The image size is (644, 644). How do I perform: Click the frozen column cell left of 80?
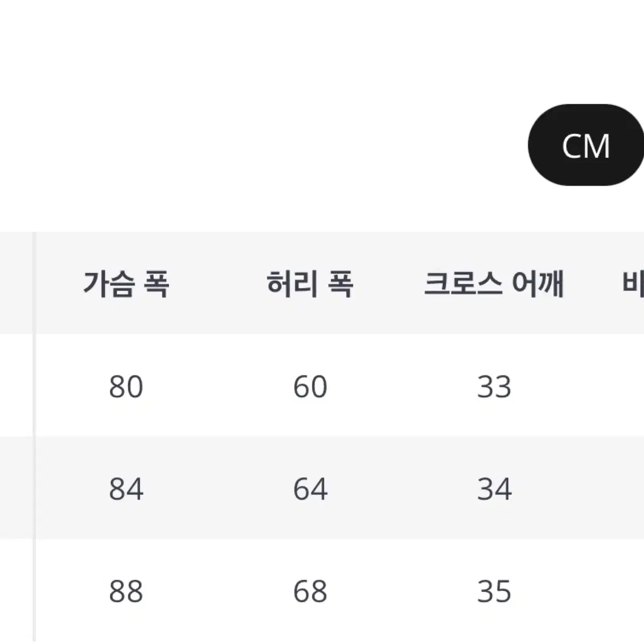[16, 385]
